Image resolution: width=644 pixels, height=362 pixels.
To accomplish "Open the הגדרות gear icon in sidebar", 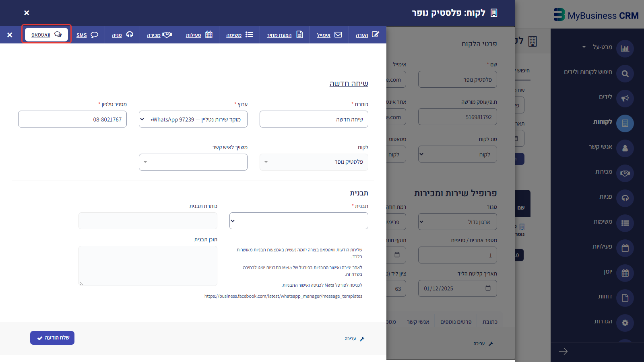I will click(625, 323).
